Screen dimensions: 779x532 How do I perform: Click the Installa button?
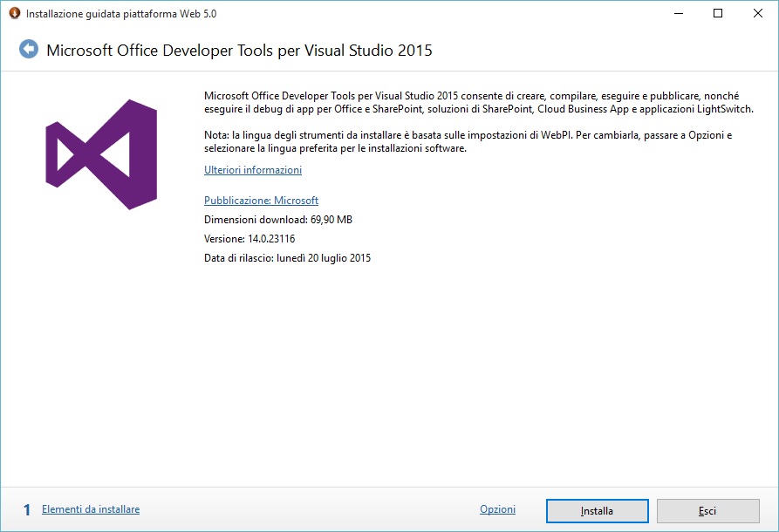tap(598, 511)
